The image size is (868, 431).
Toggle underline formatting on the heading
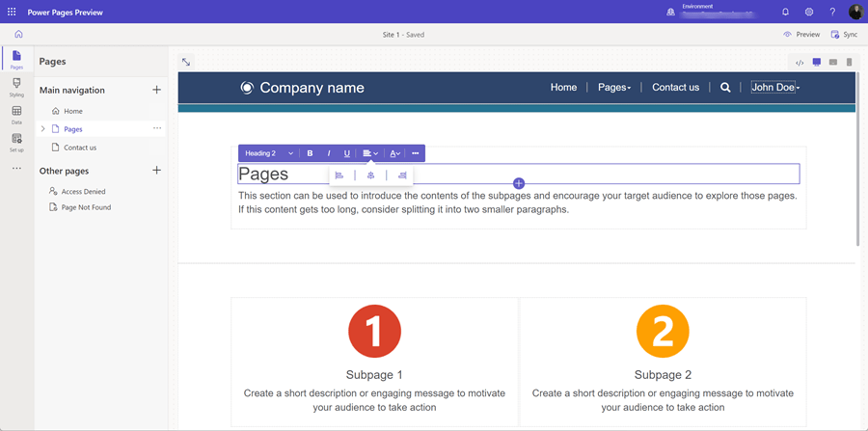[347, 153]
